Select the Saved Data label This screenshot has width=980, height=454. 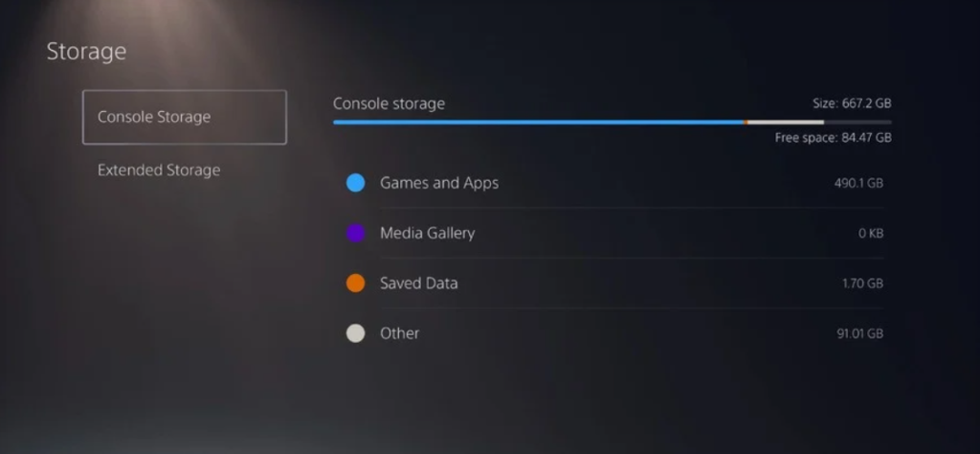(x=419, y=284)
